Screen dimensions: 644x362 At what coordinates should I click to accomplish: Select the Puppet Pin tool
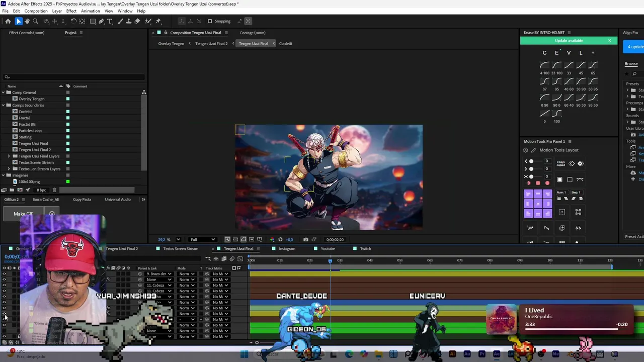158,21
